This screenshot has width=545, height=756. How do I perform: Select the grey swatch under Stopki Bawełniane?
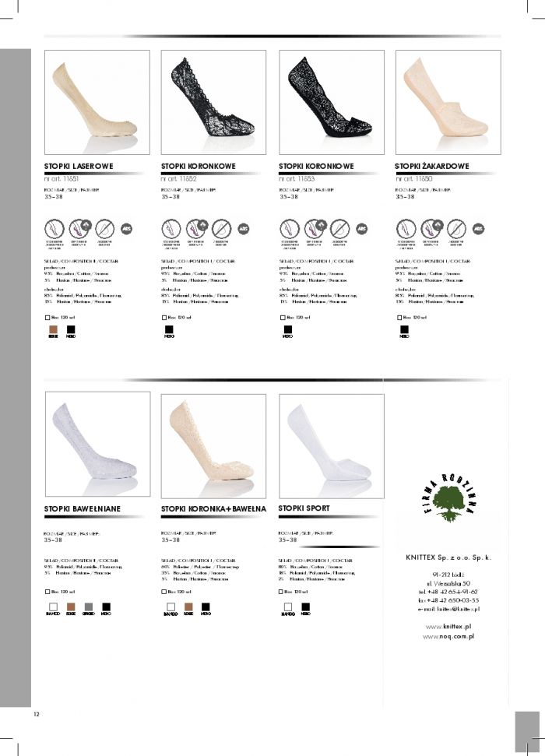(x=89, y=607)
